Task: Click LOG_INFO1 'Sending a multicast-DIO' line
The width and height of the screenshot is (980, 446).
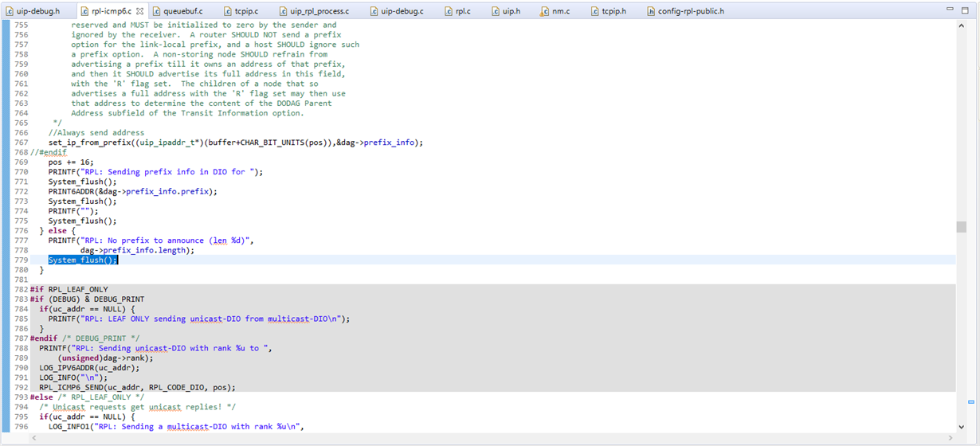Action: [x=176, y=426]
